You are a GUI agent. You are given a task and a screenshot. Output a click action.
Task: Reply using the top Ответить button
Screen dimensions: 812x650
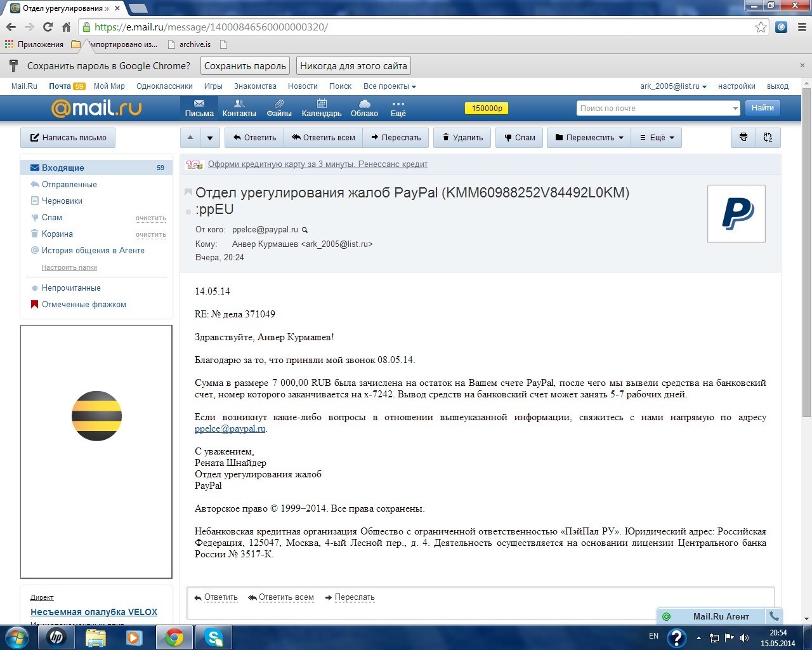point(254,137)
